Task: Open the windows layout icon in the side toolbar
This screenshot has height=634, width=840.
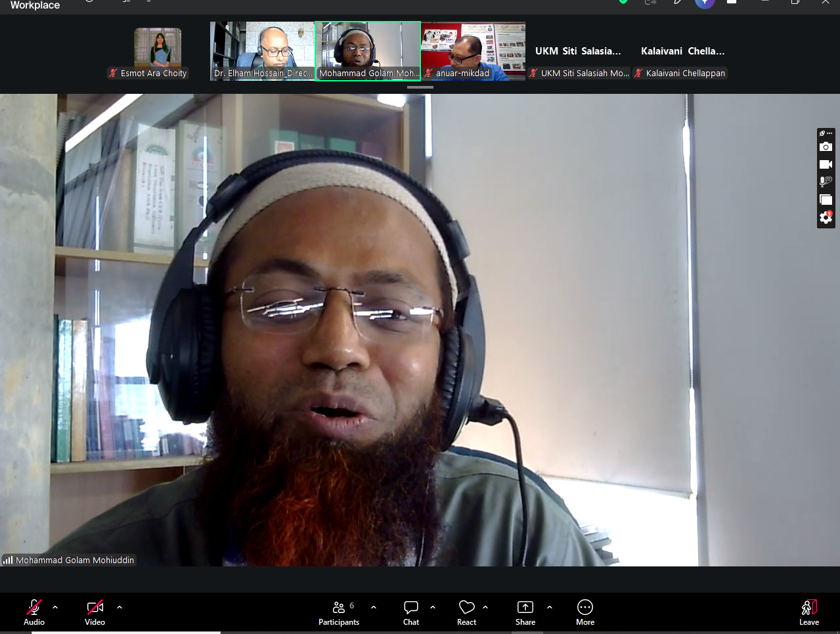Action: coord(826,200)
